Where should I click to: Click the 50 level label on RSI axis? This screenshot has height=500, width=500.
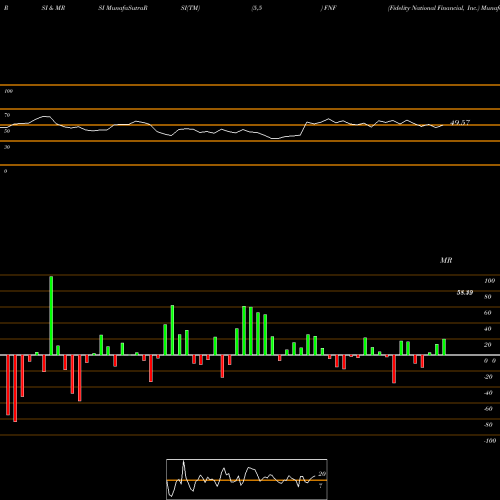(x=7, y=131)
